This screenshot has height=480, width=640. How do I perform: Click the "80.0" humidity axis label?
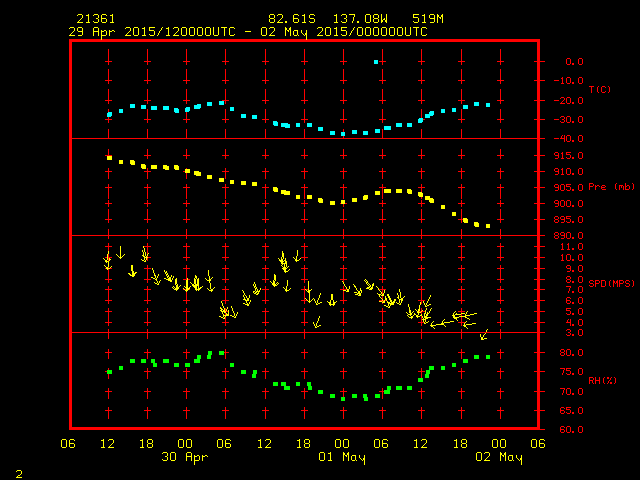pos(571,353)
